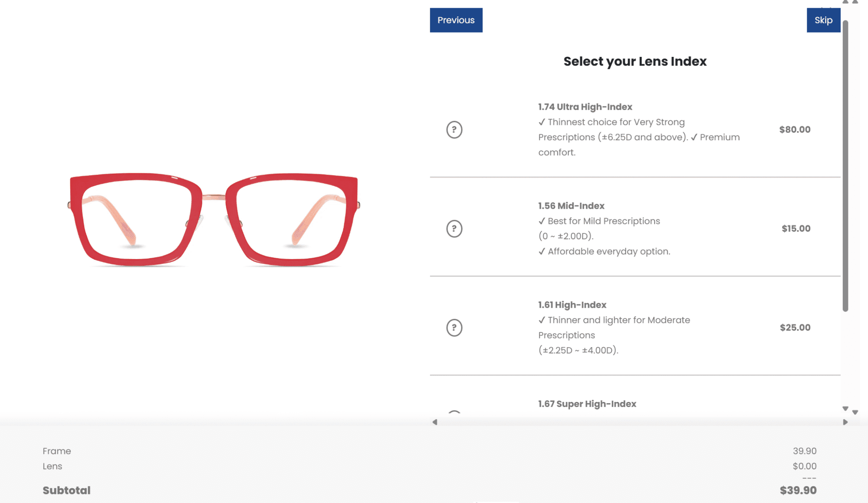The width and height of the screenshot is (868, 503).
Task: Click the vertical scrollbar thumb of lens list
Action: (845, 165)
